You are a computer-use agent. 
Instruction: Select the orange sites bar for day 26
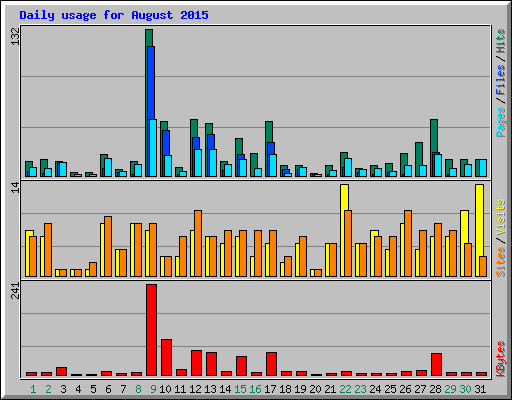[408, 243]
